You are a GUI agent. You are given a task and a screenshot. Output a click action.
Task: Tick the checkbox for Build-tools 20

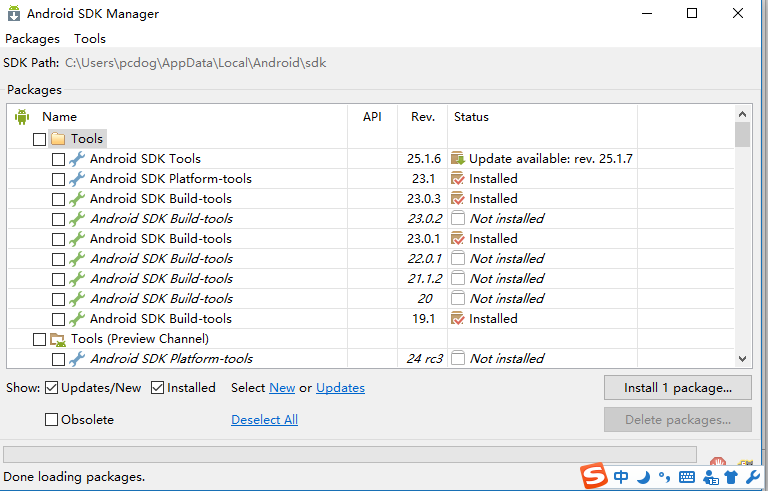[58, 299]
